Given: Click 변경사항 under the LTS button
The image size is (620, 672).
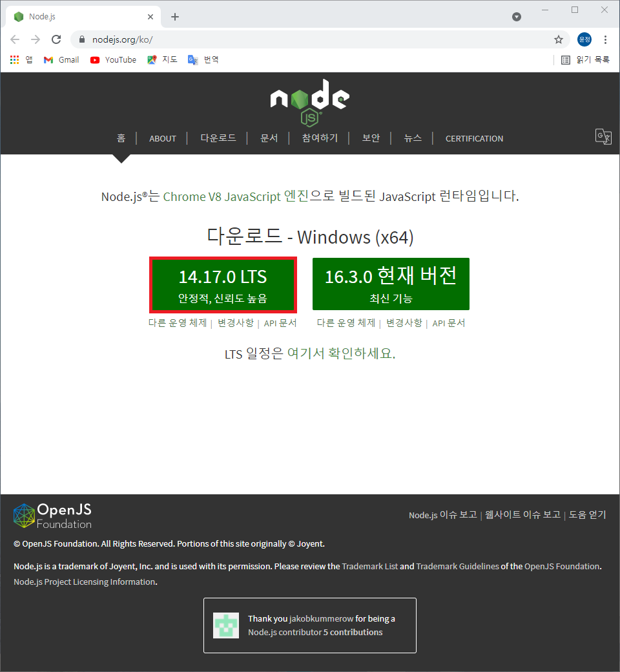Looking at the screenshot, I should coord(236,322).
